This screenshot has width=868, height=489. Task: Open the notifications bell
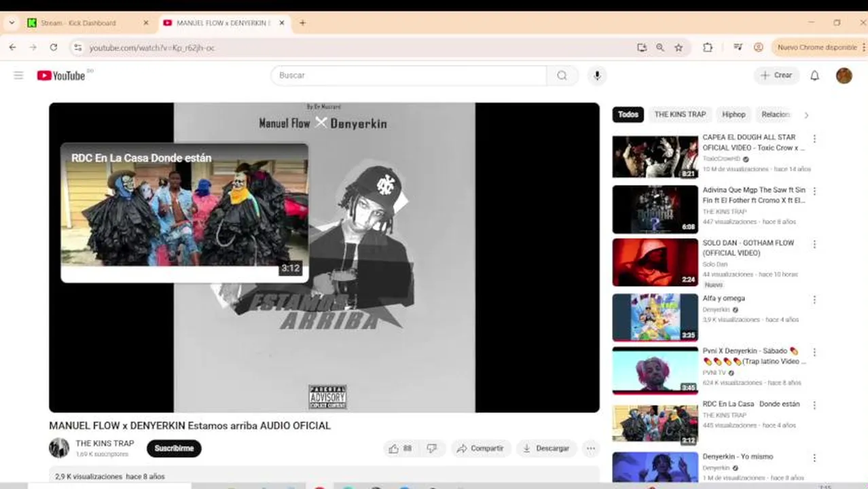(x=814, y=75)
